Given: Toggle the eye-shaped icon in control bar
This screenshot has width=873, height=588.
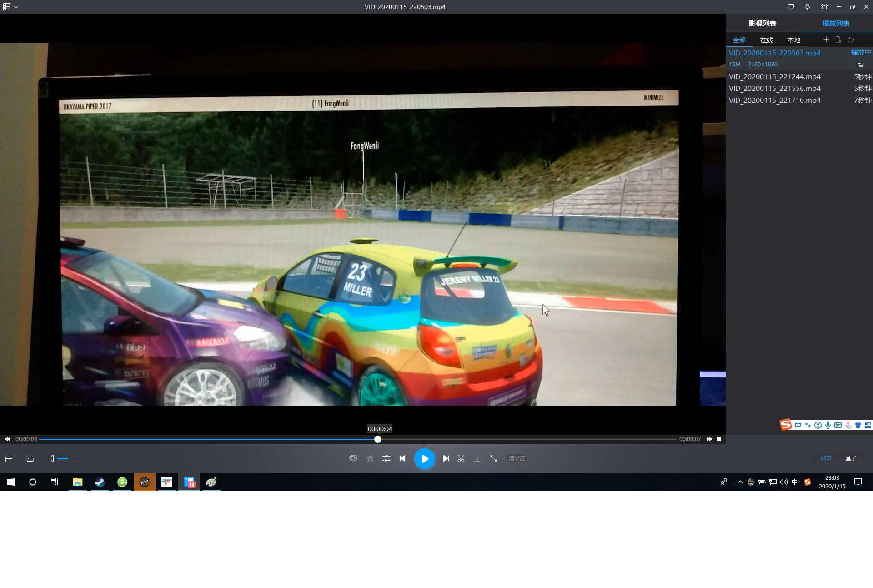Looking at the screenshot, I should click(x=353, y=458).
